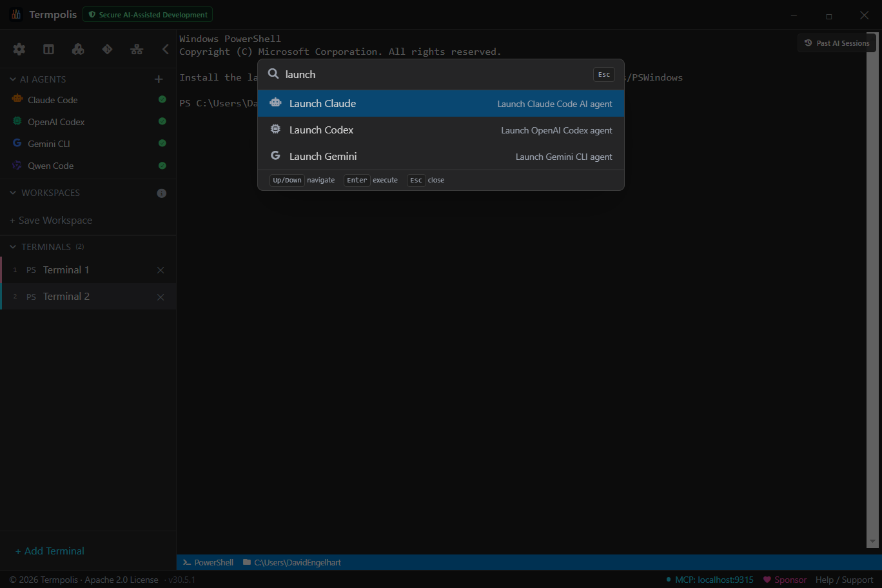This screenshot has width=882, height=588.
Task: Click the Google icon beside Launch Gemini
Action: (275, 156)
